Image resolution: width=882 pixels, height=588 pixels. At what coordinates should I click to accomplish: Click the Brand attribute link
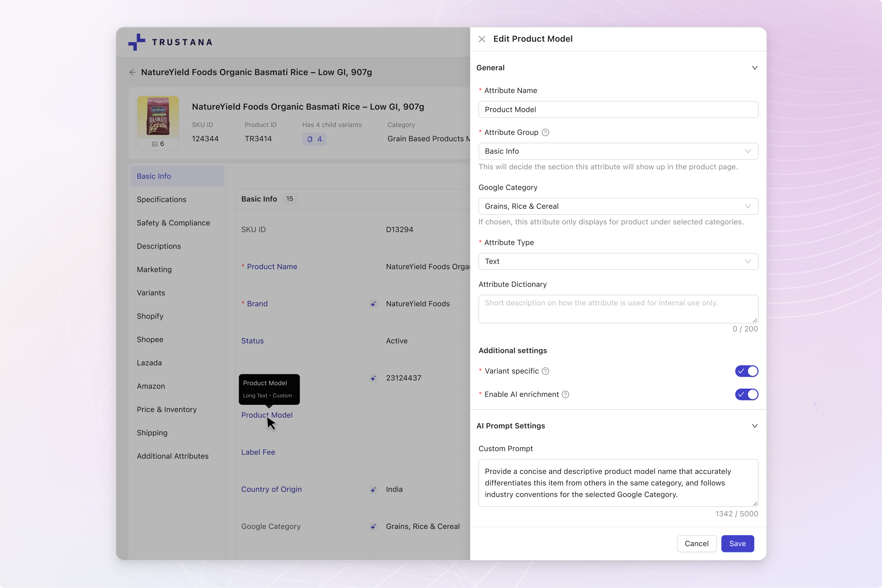coord(257,304)
